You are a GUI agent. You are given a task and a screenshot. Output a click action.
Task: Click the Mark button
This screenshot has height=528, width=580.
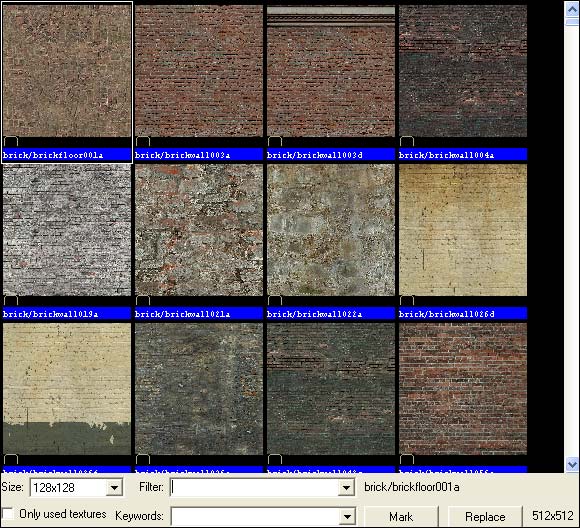click(401, 517)
